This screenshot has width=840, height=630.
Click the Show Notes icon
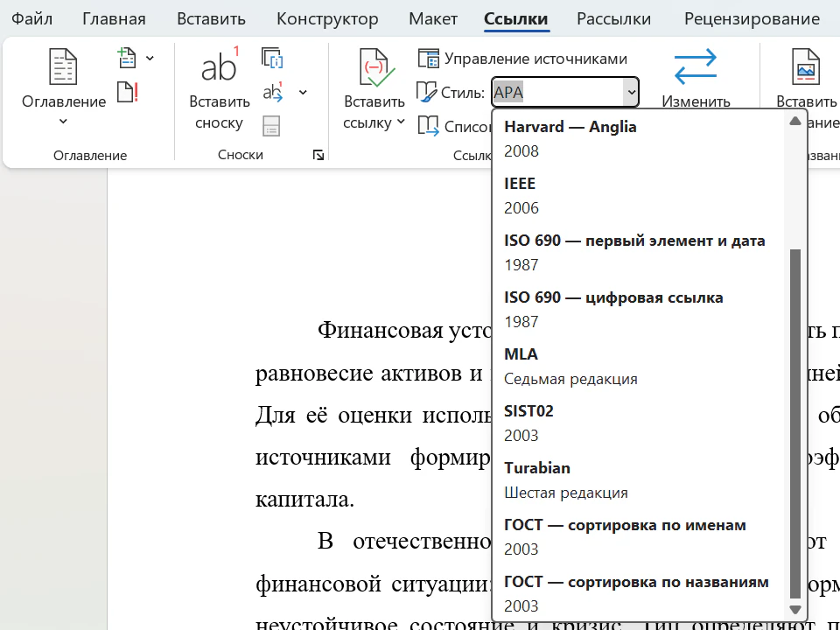click(271, 126)
